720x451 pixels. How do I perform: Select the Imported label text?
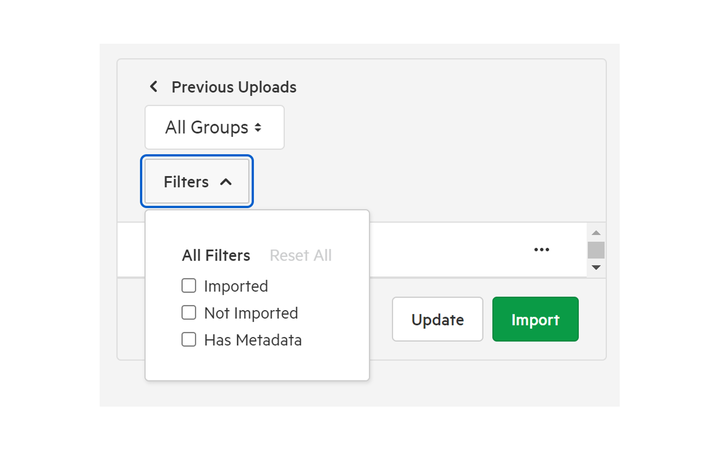pos(236,286)
